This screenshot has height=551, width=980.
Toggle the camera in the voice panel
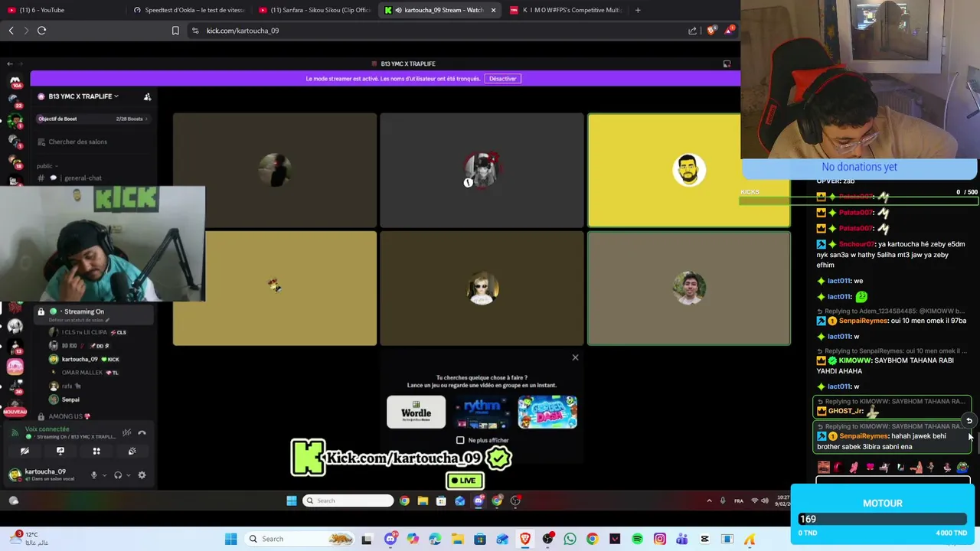click(x=24, y=452)
